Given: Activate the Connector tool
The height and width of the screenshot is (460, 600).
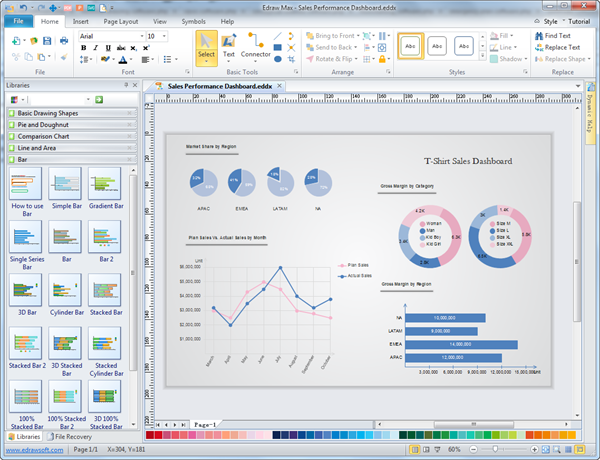Looking at the screenshot, I should (256, 48).
